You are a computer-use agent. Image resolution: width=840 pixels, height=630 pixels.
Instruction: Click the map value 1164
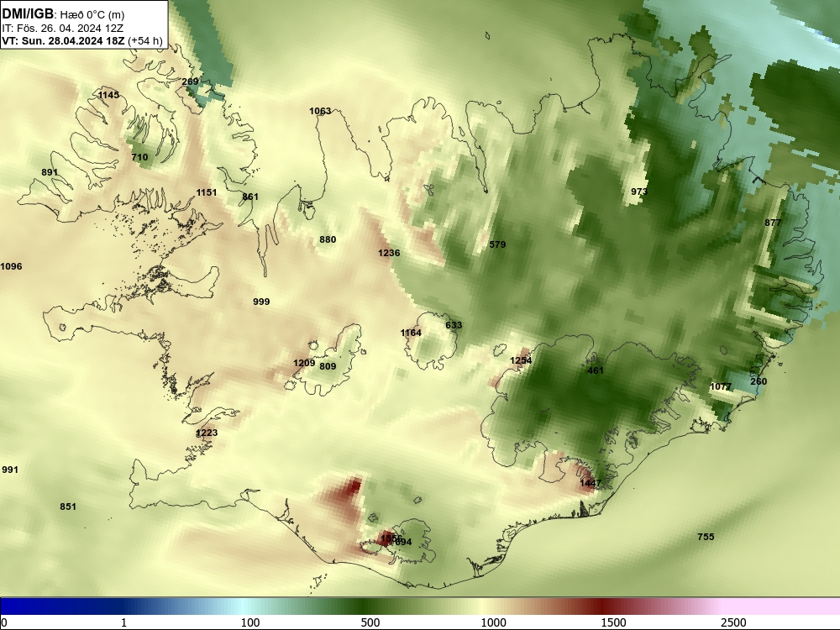point(411,333)
